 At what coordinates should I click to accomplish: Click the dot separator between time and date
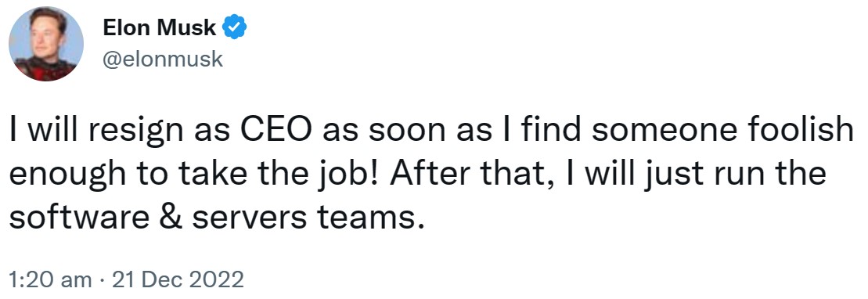tap(103, 280)
